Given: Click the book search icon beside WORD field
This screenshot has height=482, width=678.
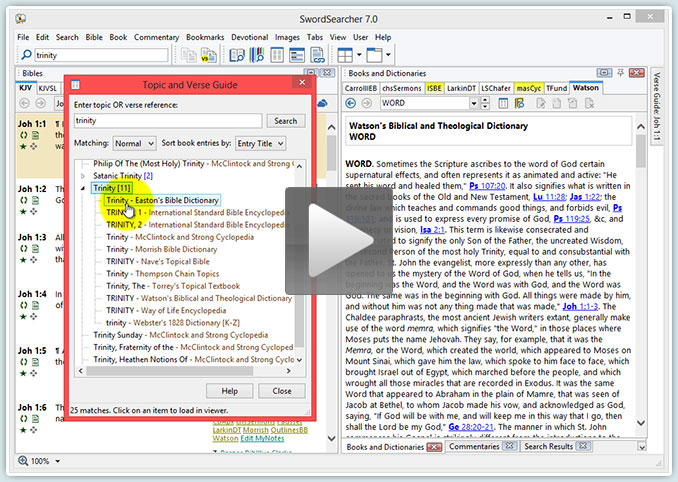Looking at the screenshot, I should coord(519,103).
